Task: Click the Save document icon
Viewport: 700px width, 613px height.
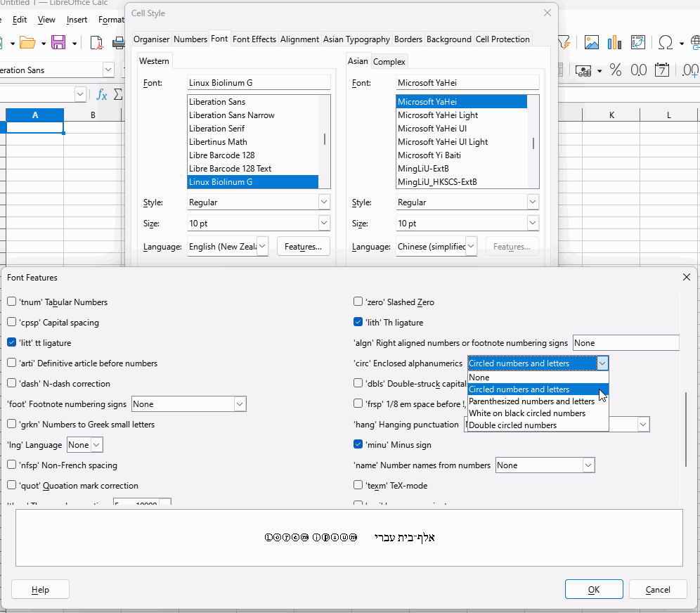Action: click(x=58, y=43)
